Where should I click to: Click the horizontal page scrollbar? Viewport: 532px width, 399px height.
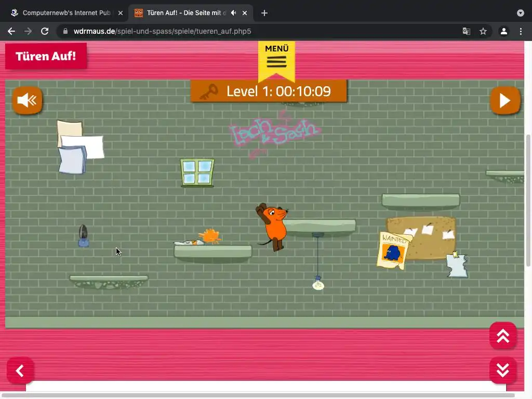point(258,395)
